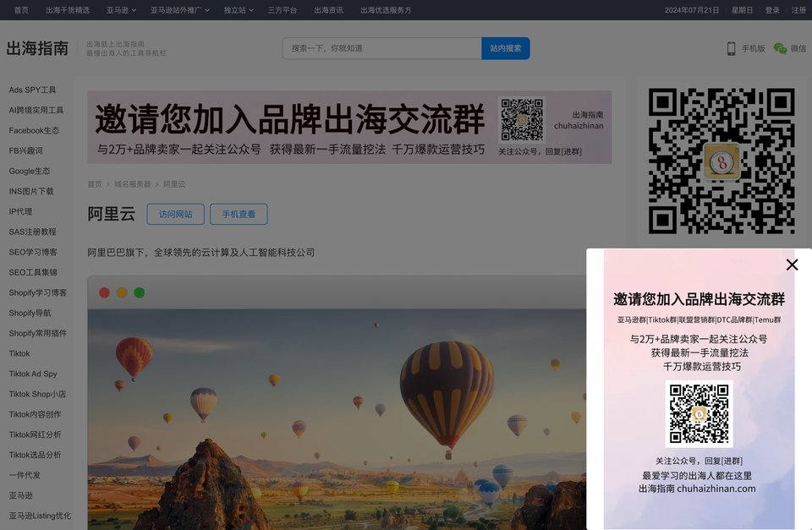The height and width of the screenshot is (530, 812).
Task: Open 亚马逊 in the left sidebar
Action: tap(20, 495)
